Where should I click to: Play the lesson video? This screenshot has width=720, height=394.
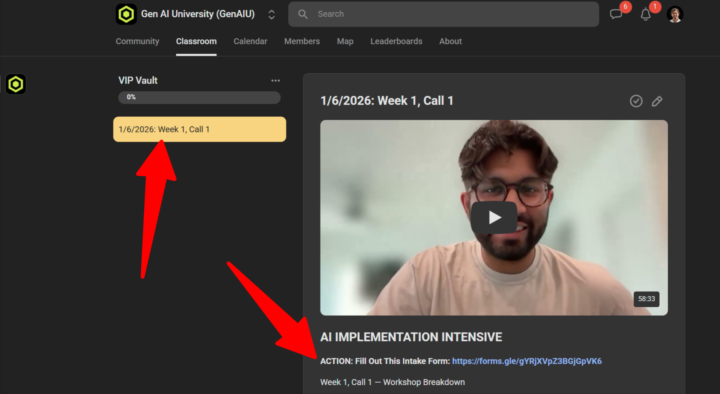coord(494,217)
